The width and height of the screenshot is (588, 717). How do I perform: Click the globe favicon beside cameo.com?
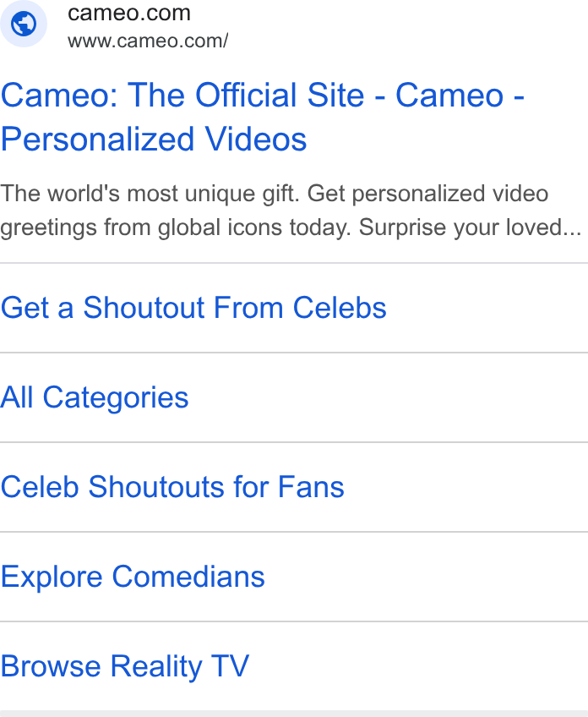tap(24, 24)
